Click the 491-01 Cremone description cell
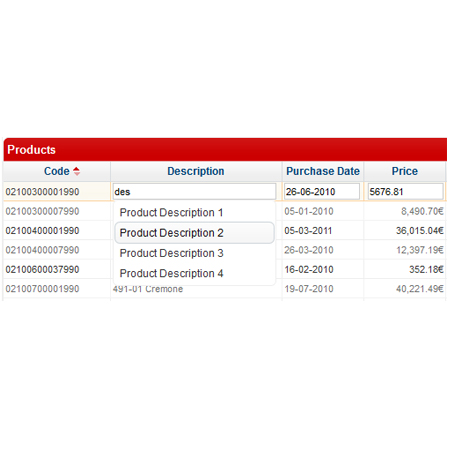Viewport: 451px width, 451px height. click(x=148, y=289)
